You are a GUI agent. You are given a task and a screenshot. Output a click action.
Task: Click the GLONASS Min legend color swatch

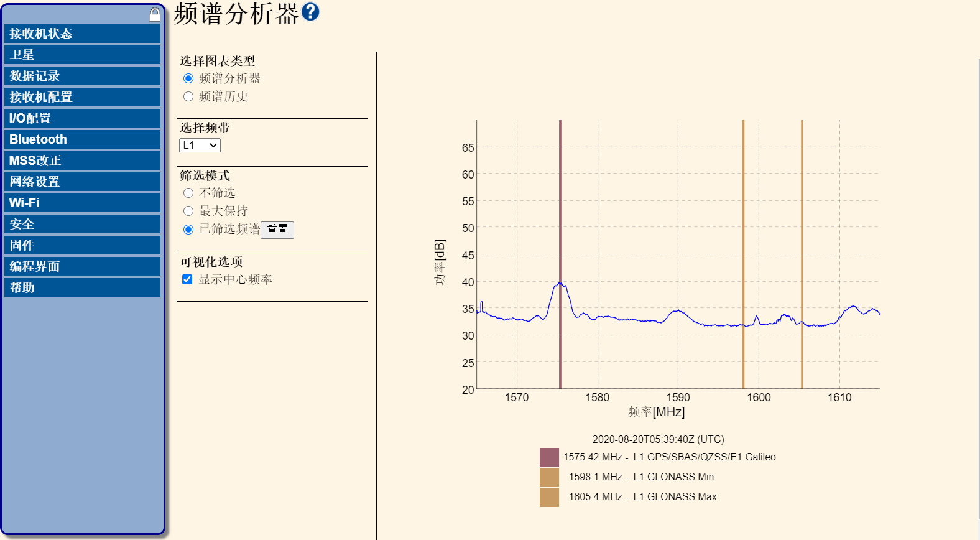pos(549,477)
